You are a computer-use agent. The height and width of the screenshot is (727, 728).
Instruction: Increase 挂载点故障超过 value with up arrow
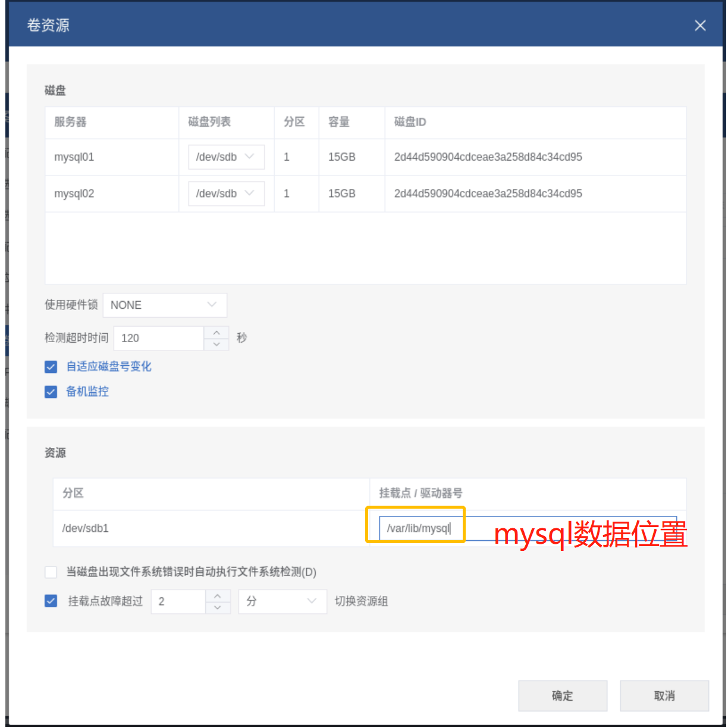click(218, 596)
